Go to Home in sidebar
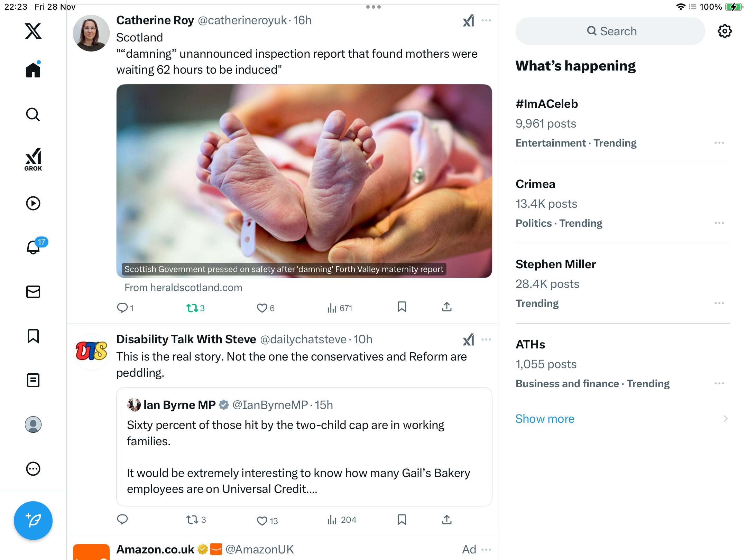Image resolution: width=747 pixels, height=560 pixels. (33, 70)
